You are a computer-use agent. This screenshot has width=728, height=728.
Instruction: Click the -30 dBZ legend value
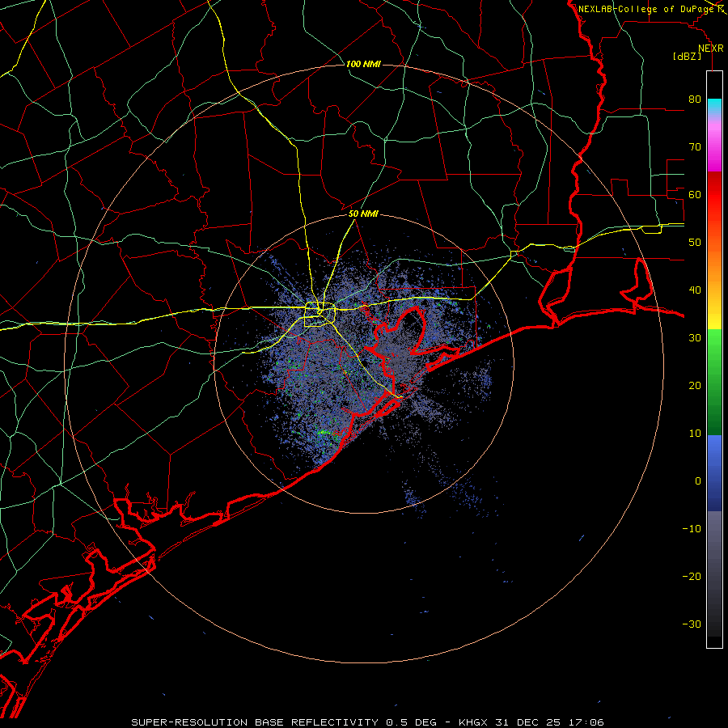[692, 624]
